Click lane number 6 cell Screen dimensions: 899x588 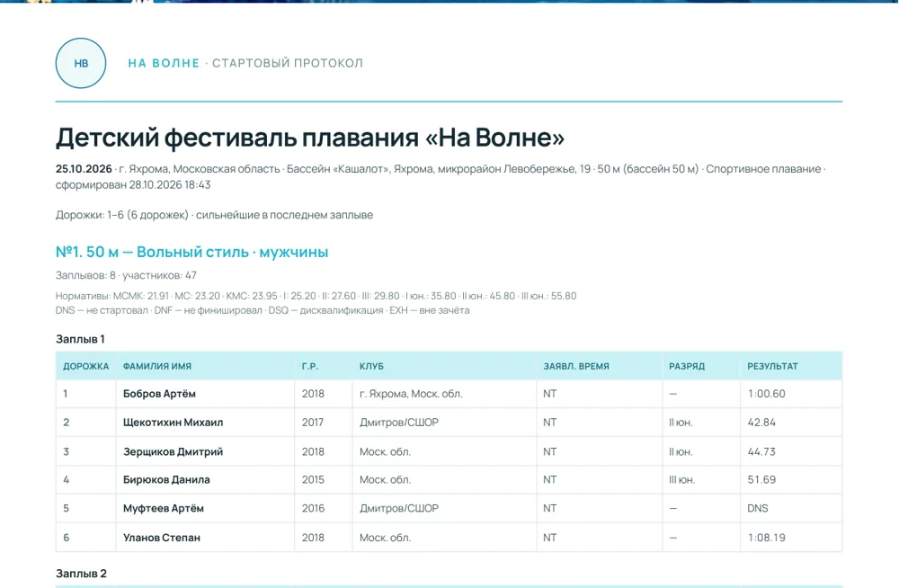(x=86, y=538)
